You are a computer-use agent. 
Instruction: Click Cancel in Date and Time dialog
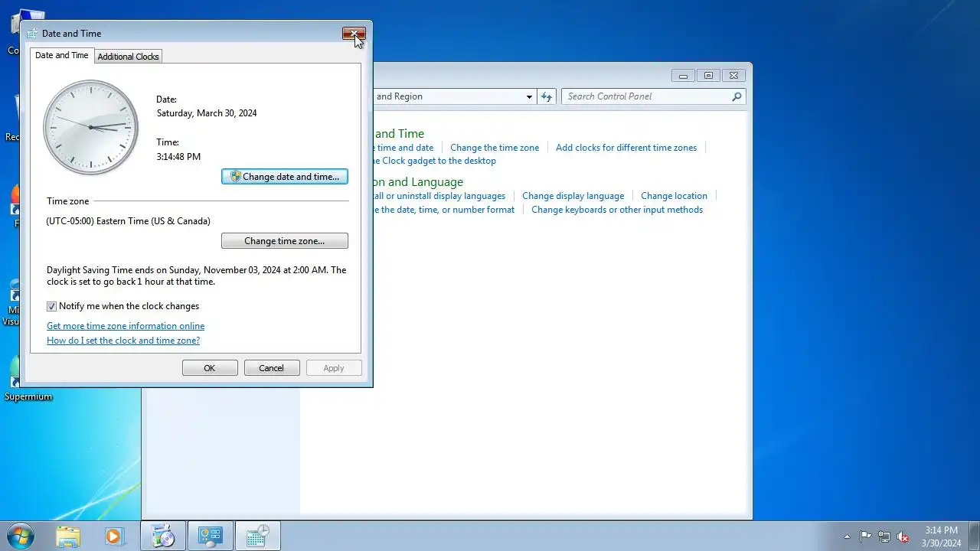coord(272,368)
